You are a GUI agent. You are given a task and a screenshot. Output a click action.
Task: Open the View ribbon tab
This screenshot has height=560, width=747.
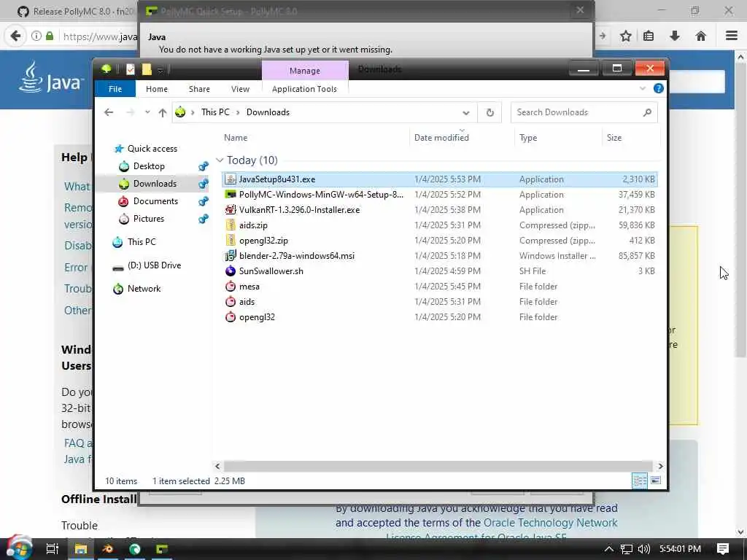(x=240, y=89)
